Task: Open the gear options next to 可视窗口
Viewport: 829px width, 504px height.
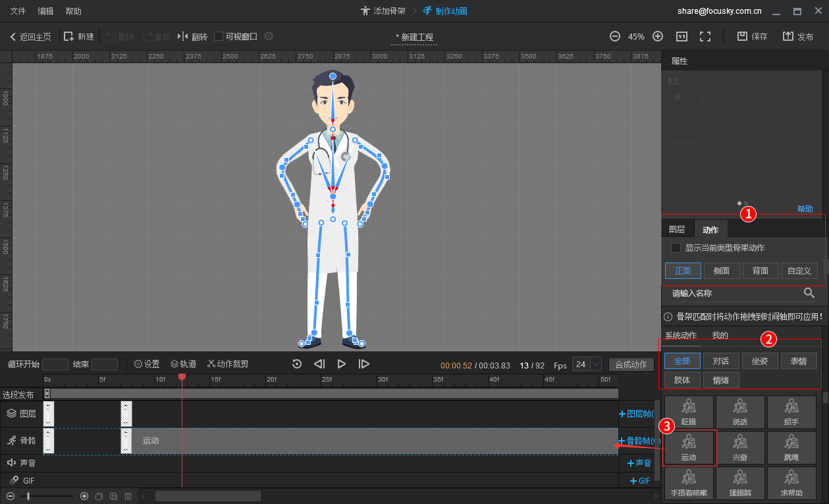Action: [x=268, y=37]
